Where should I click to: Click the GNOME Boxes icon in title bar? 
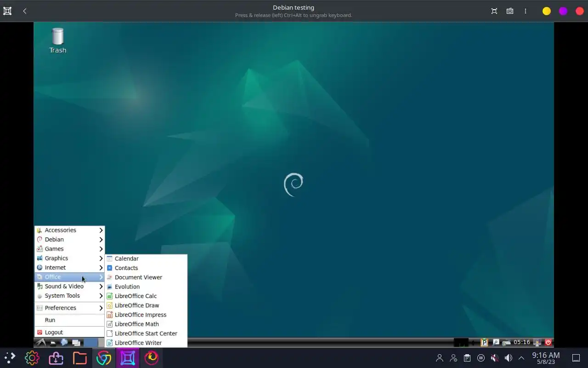point(7,11)
